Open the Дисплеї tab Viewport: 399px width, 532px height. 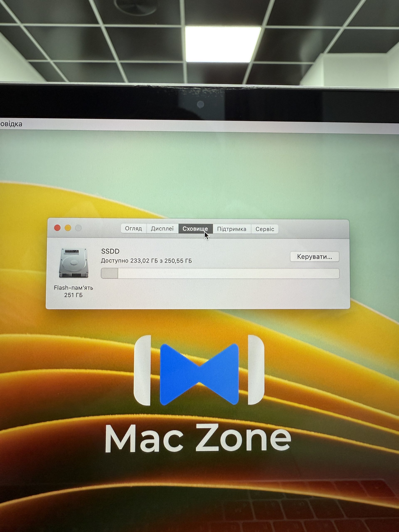click(x=162, y=228)
